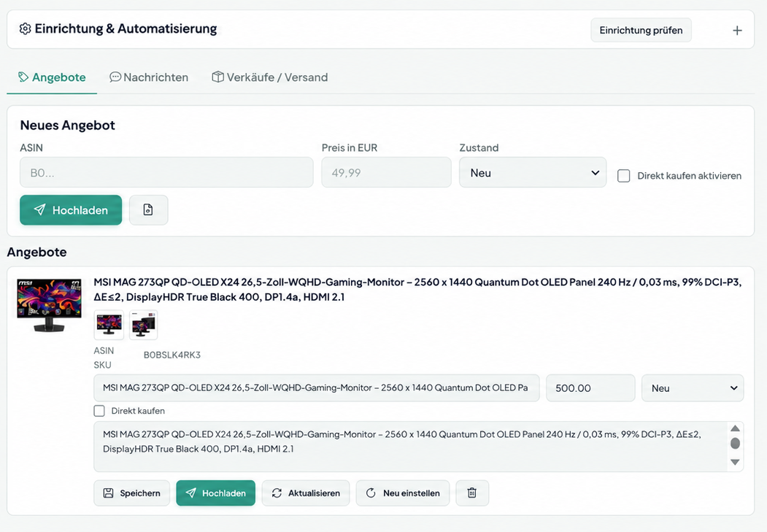Select the first small monitor thumbnail
Image resolution: width=767 pixels, height=532 pixels.
[x=109, y=325]
